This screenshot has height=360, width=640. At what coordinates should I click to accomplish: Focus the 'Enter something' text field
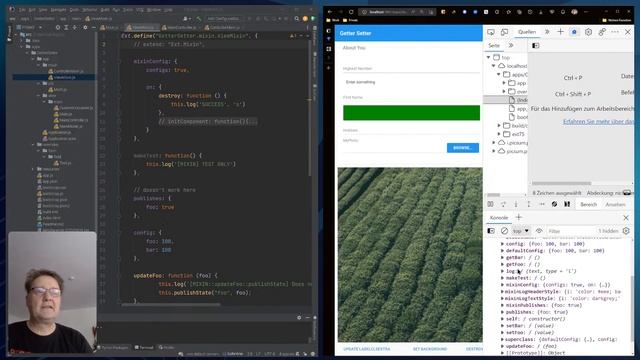click(411, 82)
